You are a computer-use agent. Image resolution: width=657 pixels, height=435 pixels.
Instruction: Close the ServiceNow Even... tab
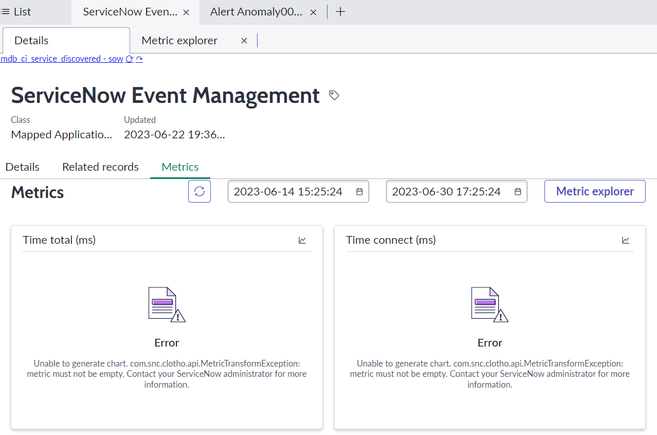186,13
